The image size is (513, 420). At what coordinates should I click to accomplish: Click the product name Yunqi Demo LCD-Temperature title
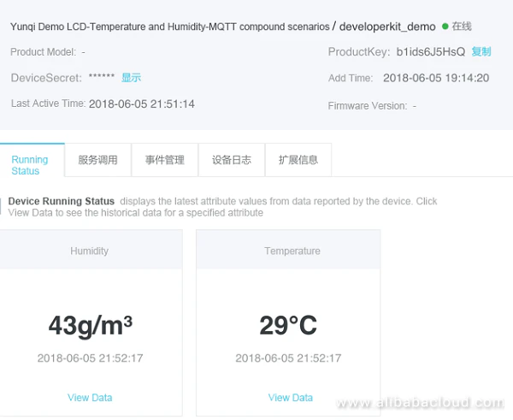[170, 27]
